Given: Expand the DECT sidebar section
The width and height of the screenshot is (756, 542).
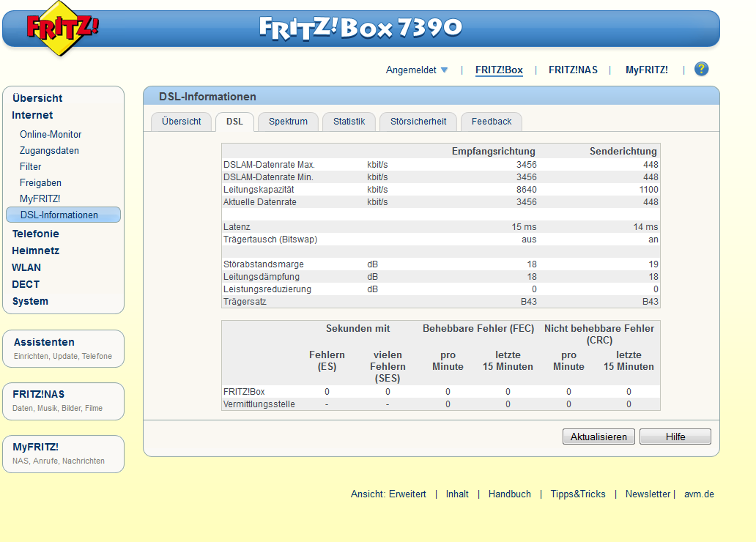Looking at the screenshot, I should pos(26,284).
